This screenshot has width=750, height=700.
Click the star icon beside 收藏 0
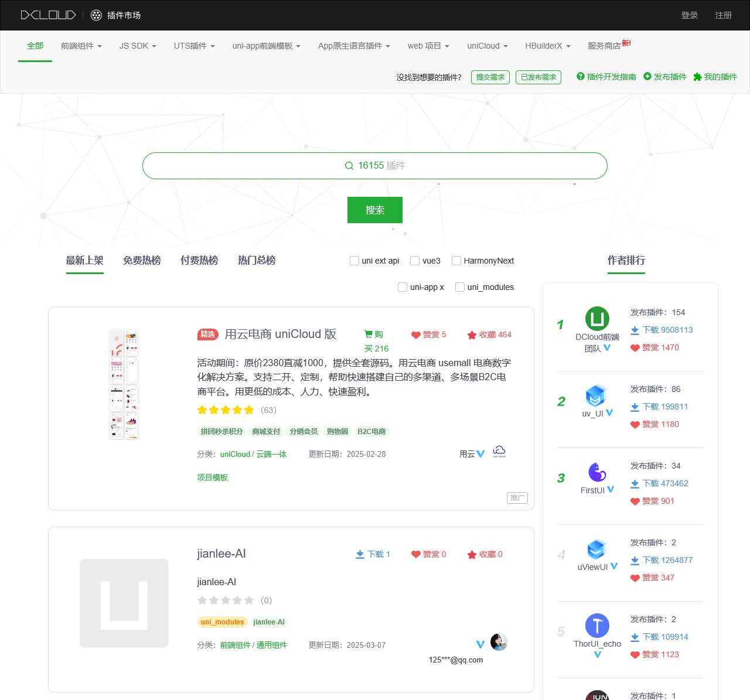tap(472, 555)
